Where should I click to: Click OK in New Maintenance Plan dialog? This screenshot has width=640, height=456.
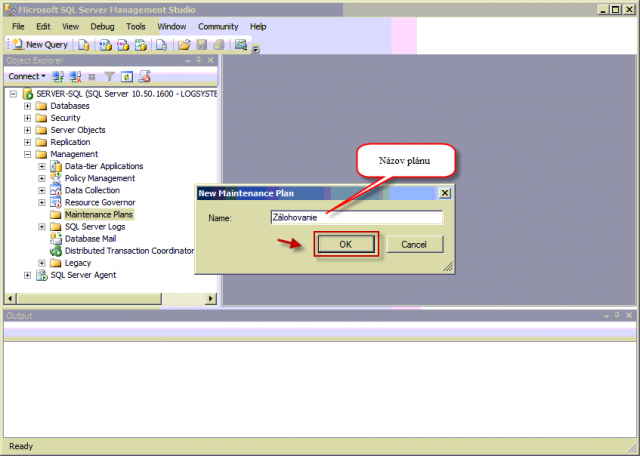point(346,244)
